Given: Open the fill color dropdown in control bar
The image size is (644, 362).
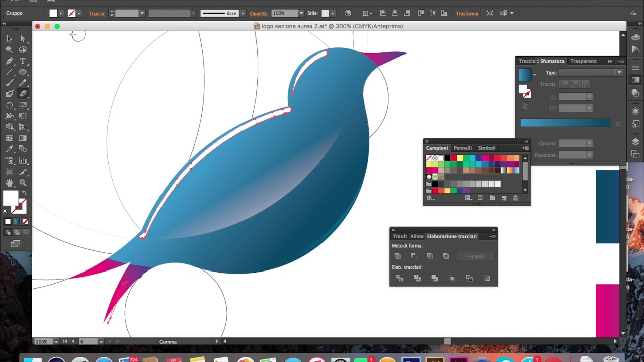Looking at the screenshot, I should [x=61, y=13].
